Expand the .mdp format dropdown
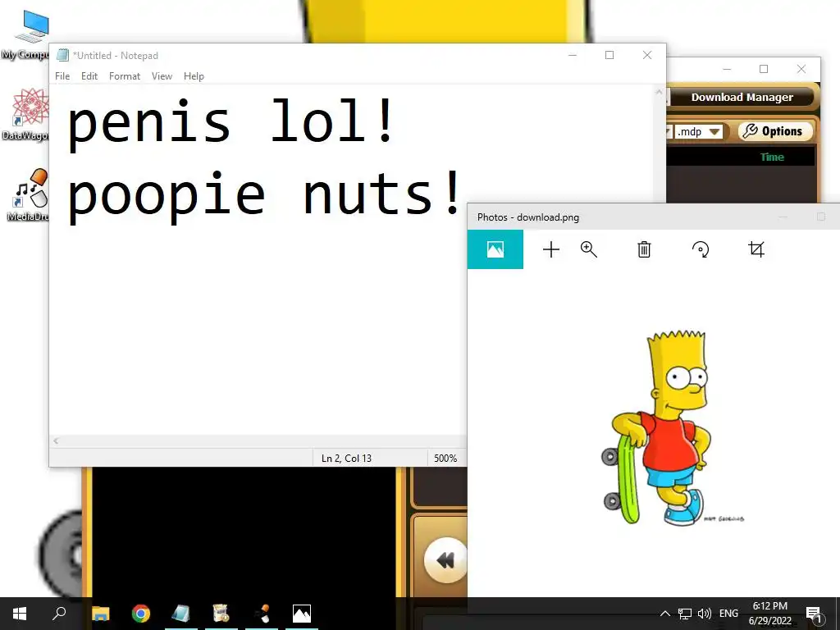Screen dimensions: 840x630 click(x=714, y=132)
